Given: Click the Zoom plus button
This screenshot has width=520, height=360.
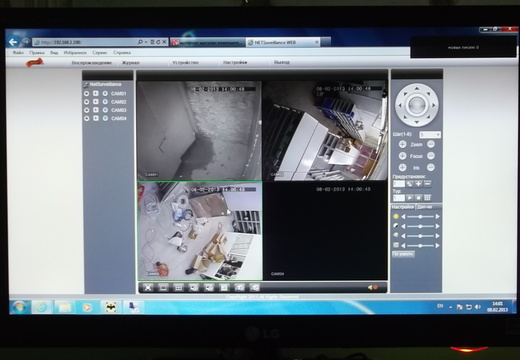Looking at the screenshot, I should pos(402,144).
